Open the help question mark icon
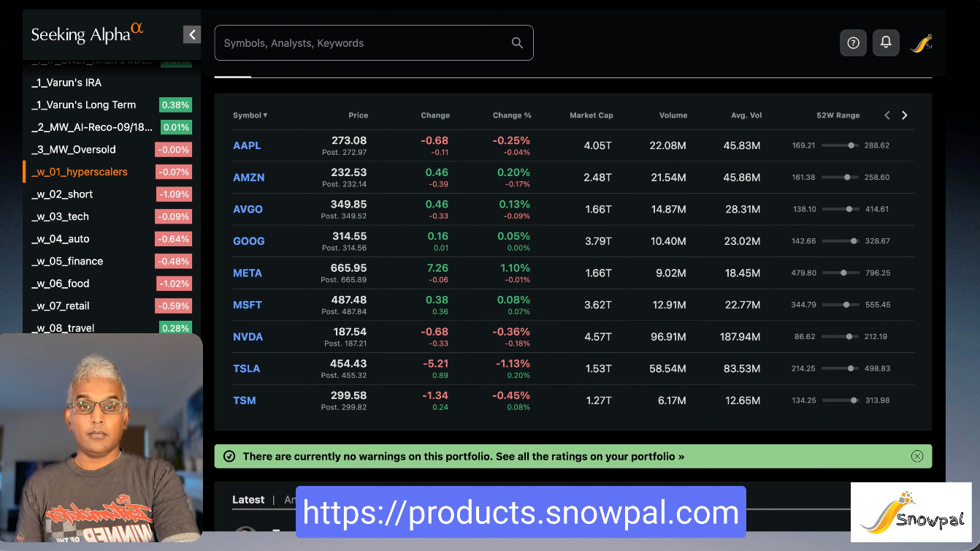This screenshot has height=551, width=980. (853, 42)
